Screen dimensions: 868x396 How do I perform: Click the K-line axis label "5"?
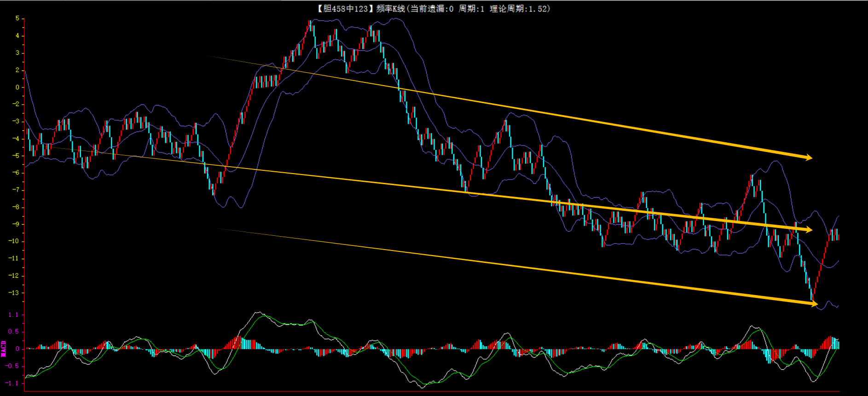click(17, 18)
